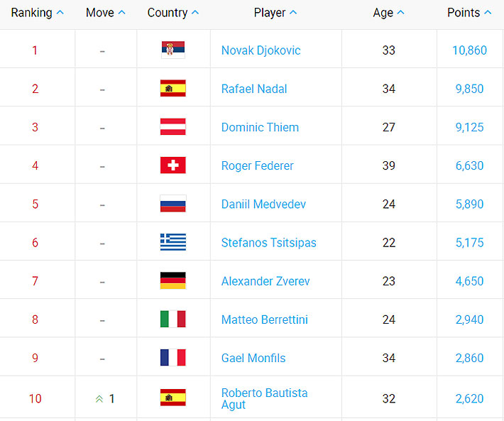Open Rafael Nadal's 9,850 points breakdown
Screen dimensions: 504x421
(x=469, y=89)
